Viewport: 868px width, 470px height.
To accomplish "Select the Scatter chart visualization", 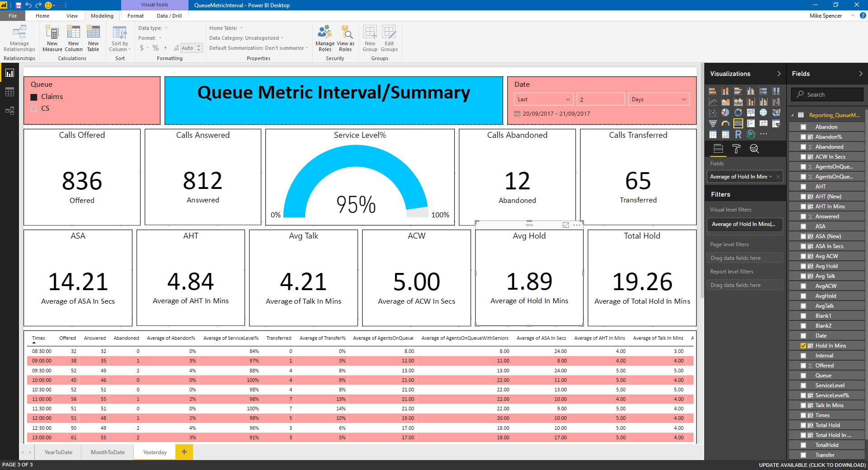I will (x=712, y=112).
